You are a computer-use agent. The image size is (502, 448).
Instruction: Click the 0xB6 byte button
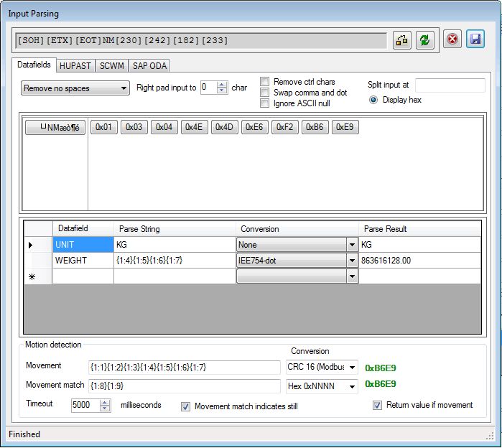point(315,127)
